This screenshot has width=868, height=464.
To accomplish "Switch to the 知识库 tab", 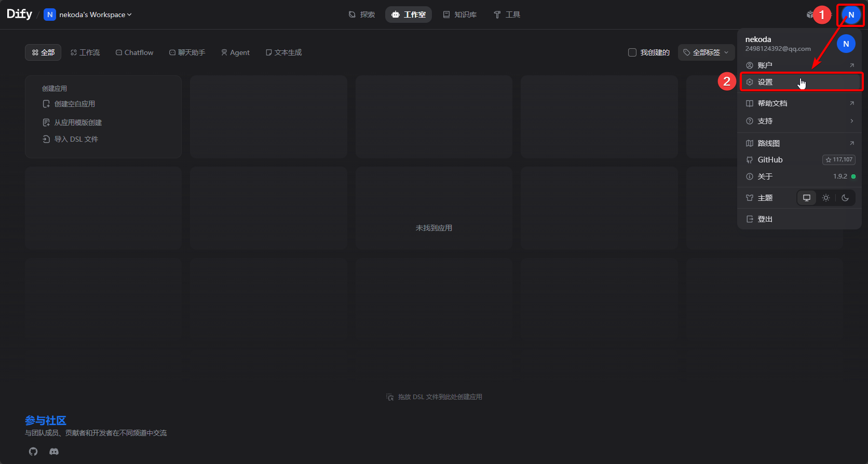I will tap(459, 15).
